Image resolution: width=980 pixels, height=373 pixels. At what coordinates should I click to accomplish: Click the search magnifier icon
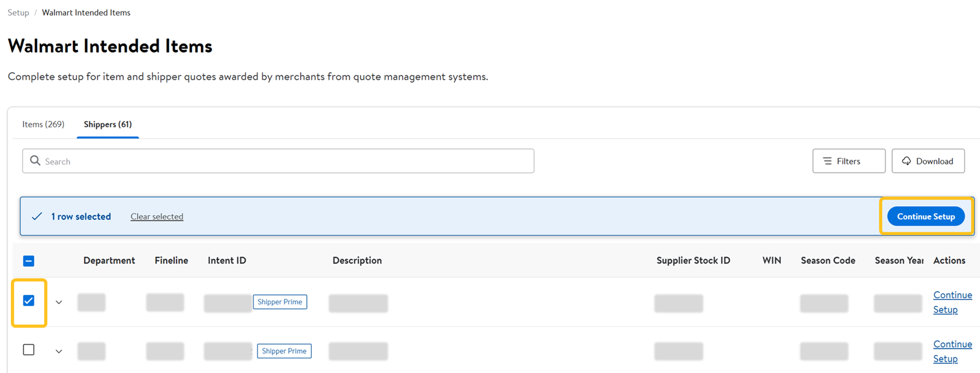pos(35,161)
